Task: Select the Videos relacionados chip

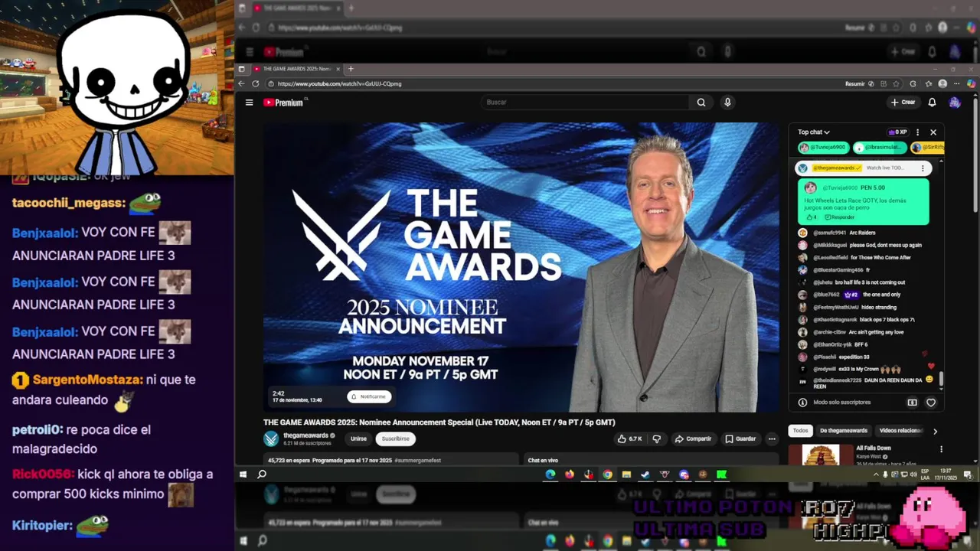Action: (x=901, y=431)
